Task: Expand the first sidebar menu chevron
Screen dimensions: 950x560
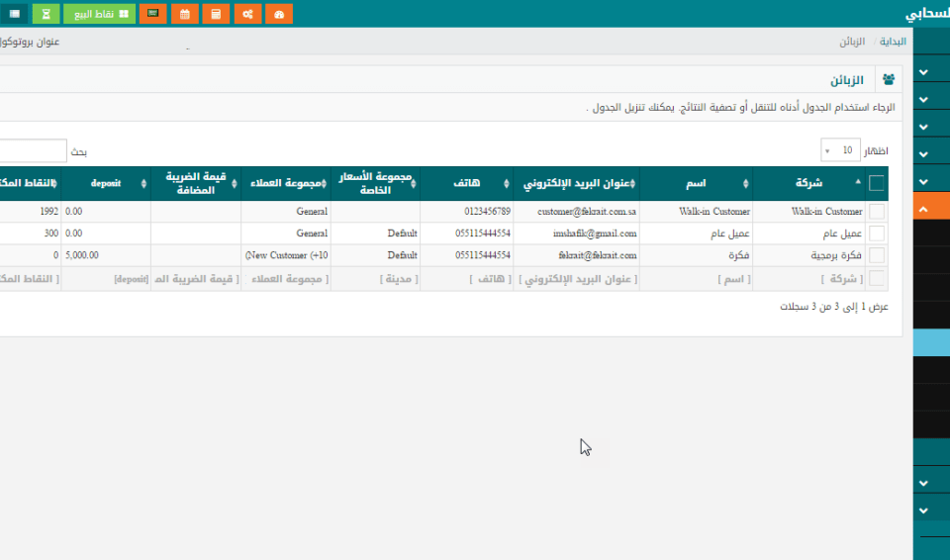Action: (923, 72)
